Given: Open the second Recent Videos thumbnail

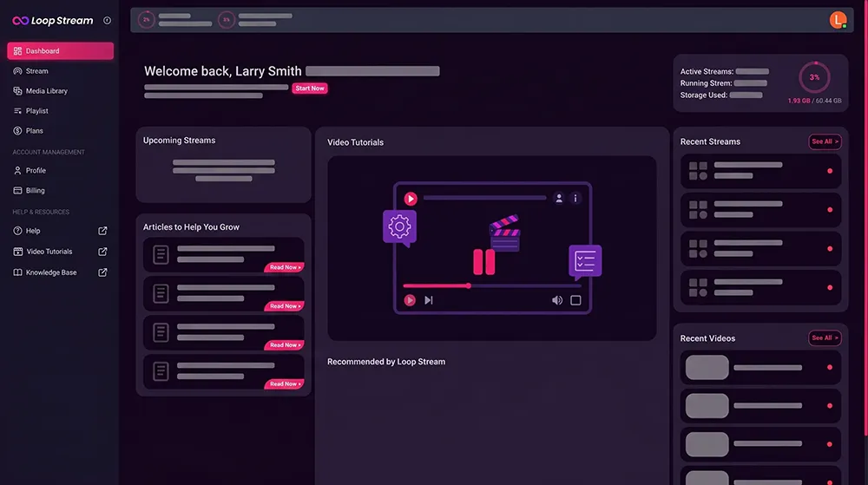Looking at the screenshot, I should point(707,405).
